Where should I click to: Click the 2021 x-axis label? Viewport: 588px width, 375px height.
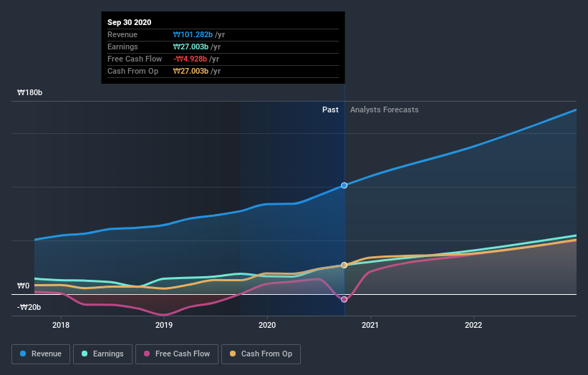point(370,325)
